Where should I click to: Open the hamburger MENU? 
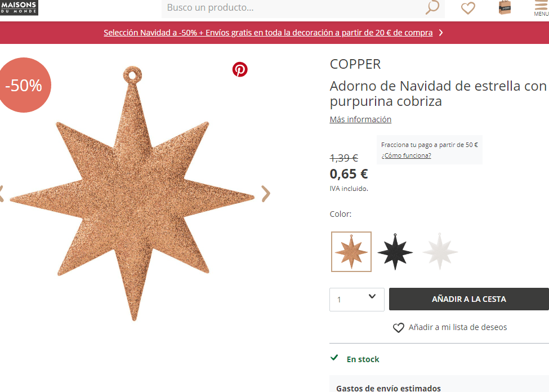pyautogui.click(x=541, y=8)
